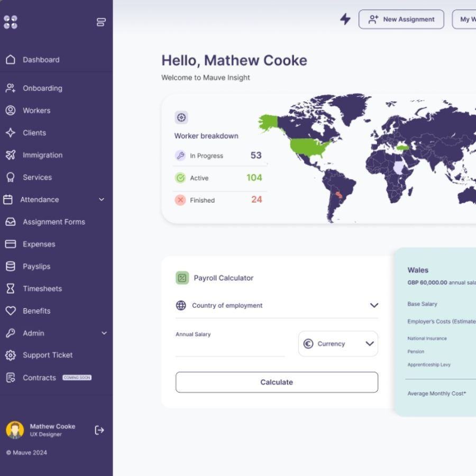Click the Timesheets hourglass icon

(x=11, y=288)
